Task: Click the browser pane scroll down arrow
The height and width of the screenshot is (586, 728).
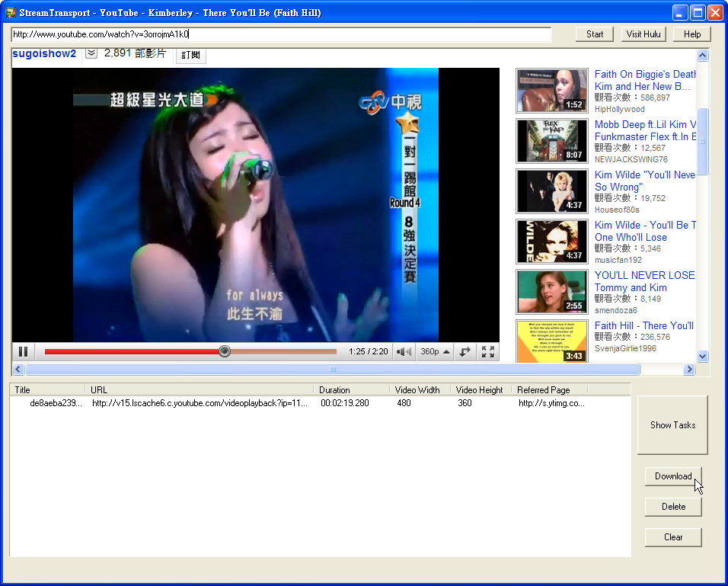Action: (702, 357)
